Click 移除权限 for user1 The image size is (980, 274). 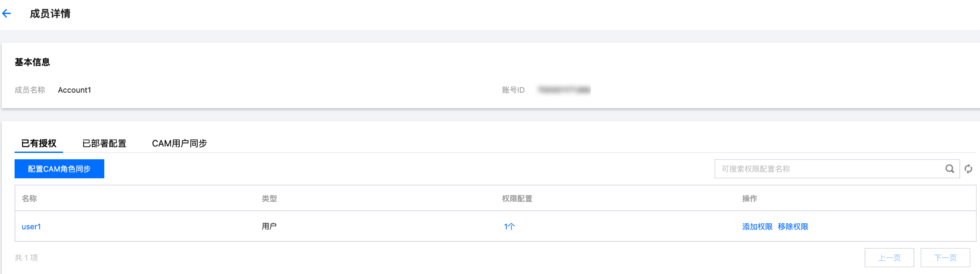793,227
